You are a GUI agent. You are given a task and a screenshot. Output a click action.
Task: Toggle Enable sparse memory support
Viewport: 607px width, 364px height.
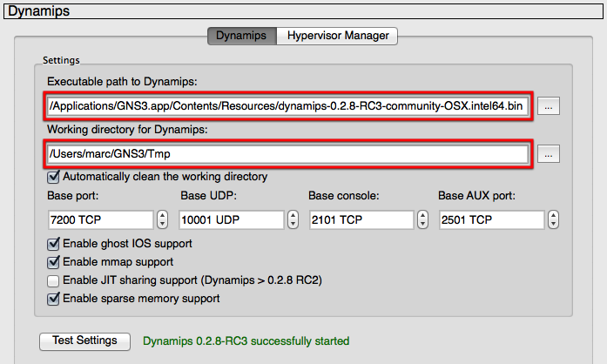tap(53, 299)
